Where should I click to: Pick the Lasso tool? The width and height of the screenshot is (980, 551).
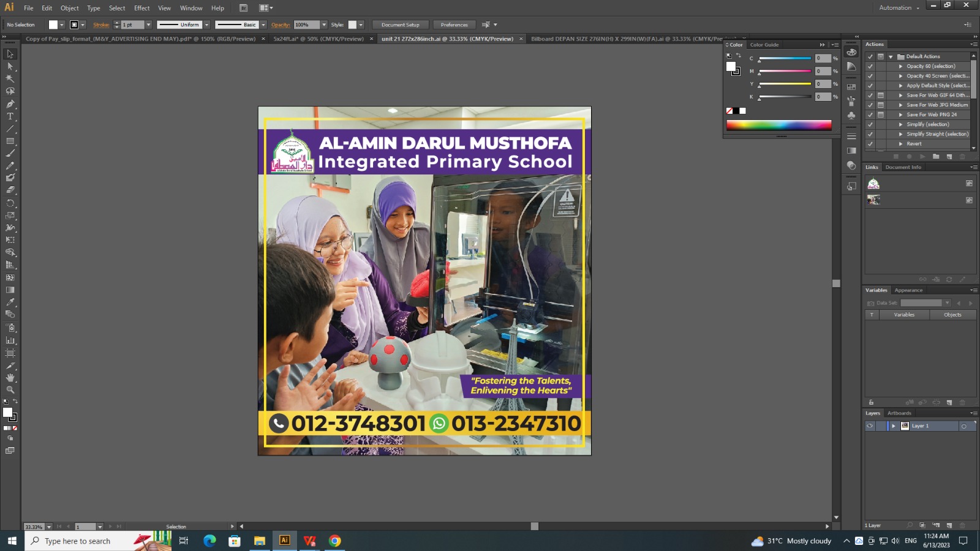click(x=10, y=91)
